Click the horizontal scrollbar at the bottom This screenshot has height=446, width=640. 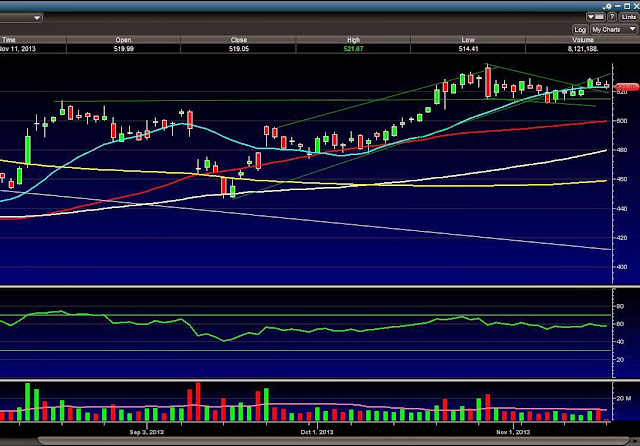tap(334, 442)
